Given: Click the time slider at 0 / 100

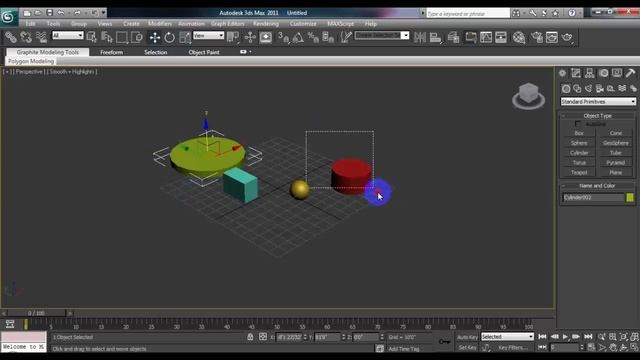Looking at the screenshot, I should pos(36,313).
